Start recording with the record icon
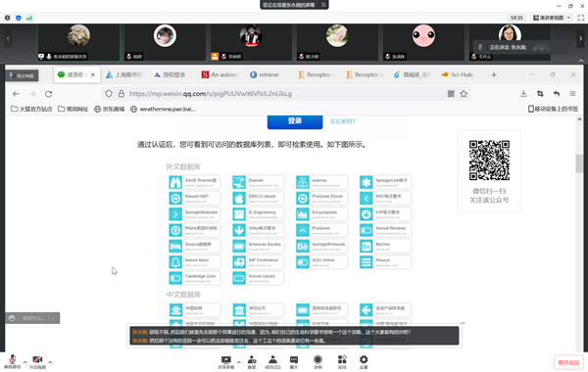 tap(318, 362)
